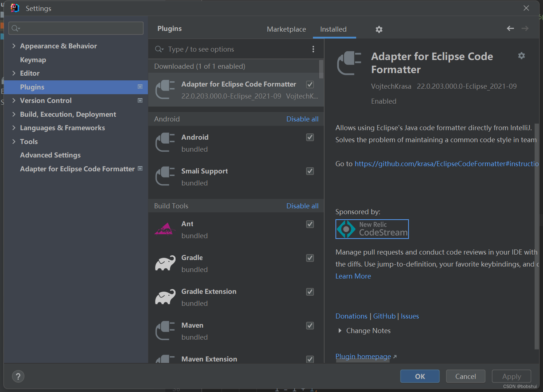543x392 pixels.
Task: Expand the Editor tree node
Action: pos(14,73)
